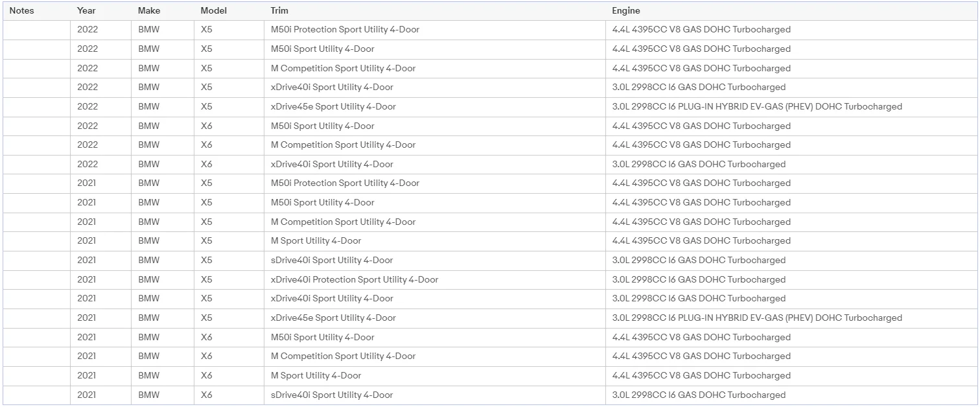The width and height of the screenshot is (980, 407).
Task: Select the 2022 X6 M Competition trim cell
Action: 435,145
